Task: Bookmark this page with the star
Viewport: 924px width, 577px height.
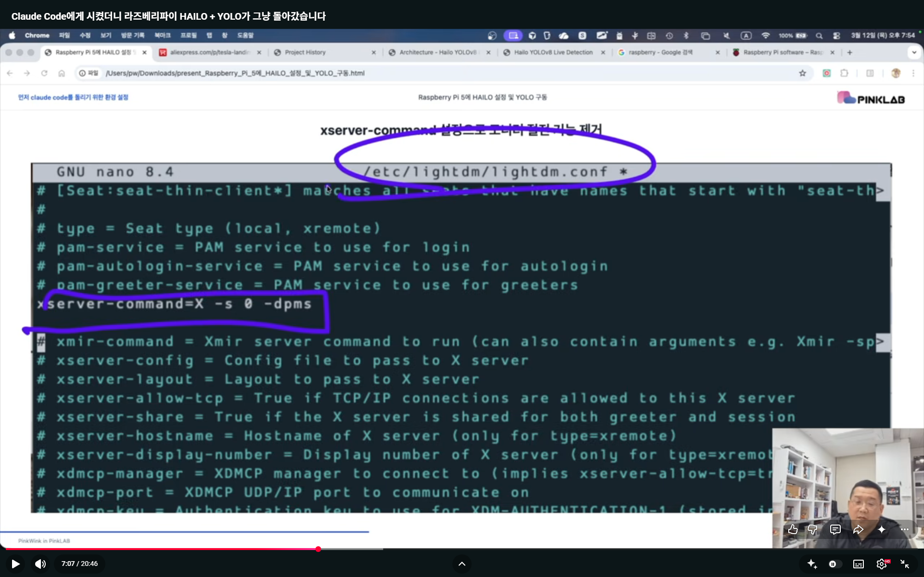Action: tap(802, 73)
